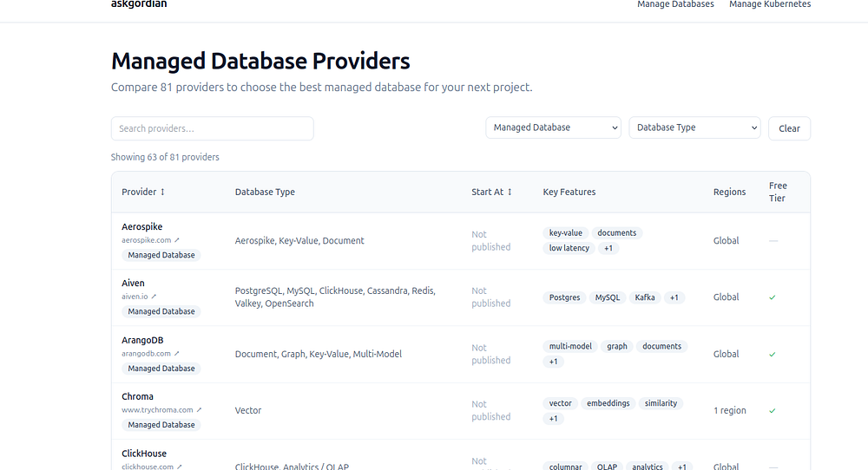Screen dimensions: 868x470
Task: Sort the table by Start At column
Action: click(x=491, y=192)
